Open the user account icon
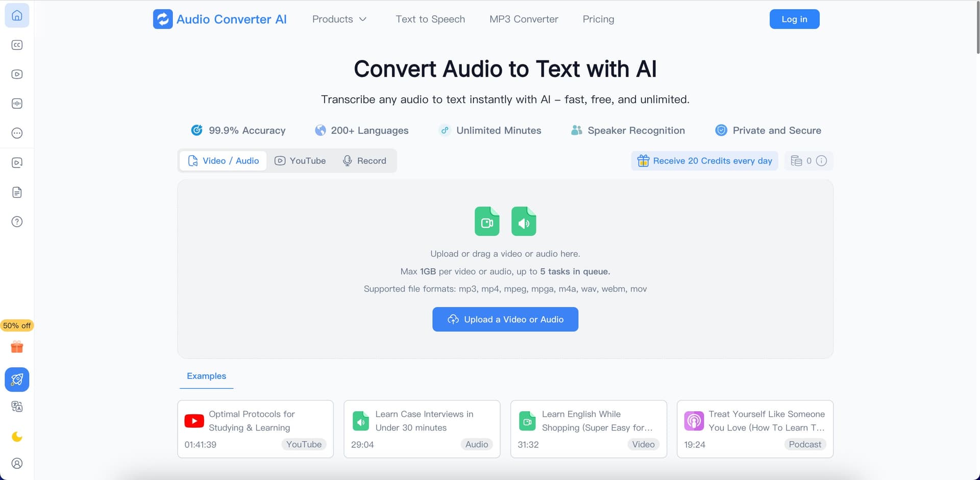Viewport: 980px width, 480px height. [17, 464]
